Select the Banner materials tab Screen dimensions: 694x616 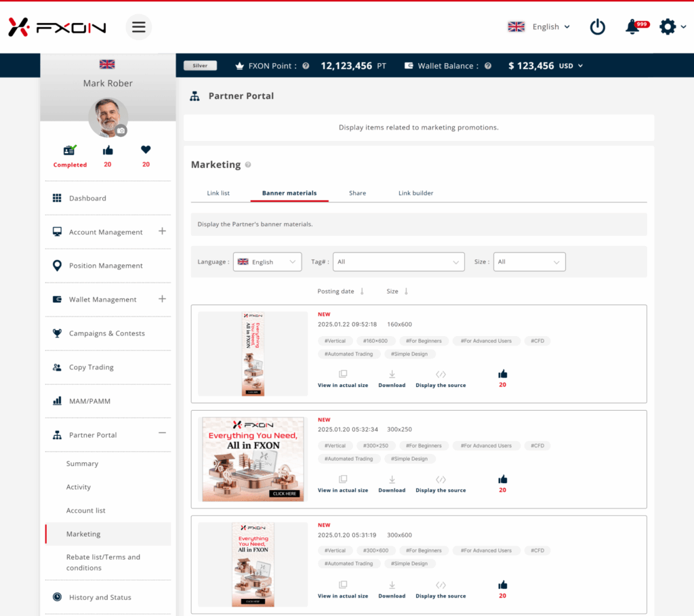click(x=289, y=193)
